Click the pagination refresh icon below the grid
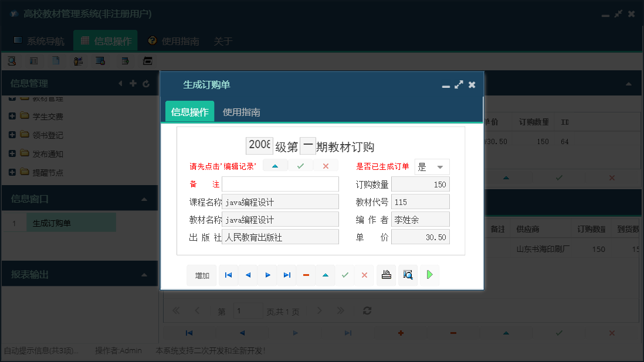 367,310
